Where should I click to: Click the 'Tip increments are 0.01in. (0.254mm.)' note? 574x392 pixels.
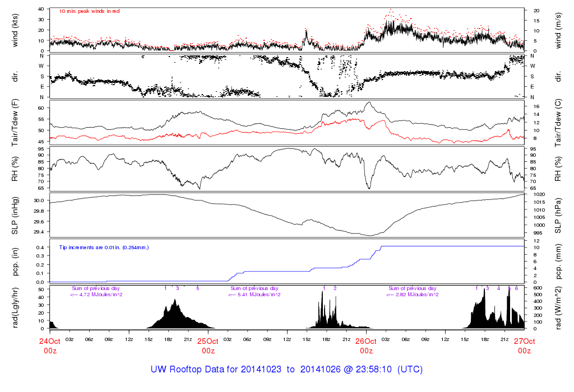tap(104, 248)
